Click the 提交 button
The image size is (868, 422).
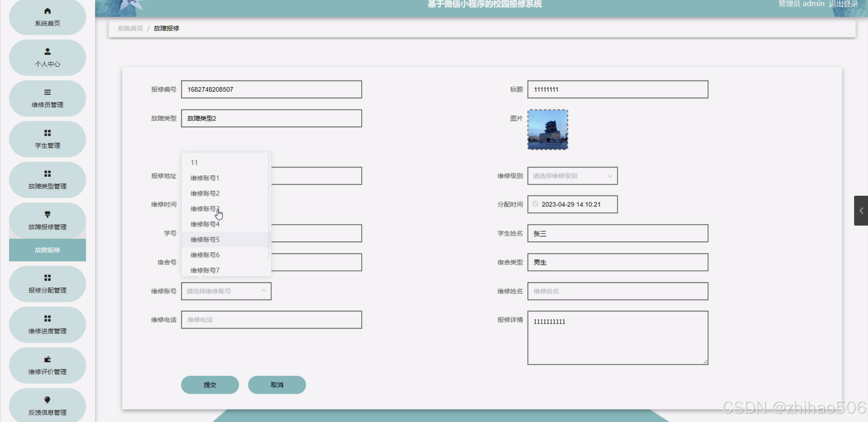(210, 385)
